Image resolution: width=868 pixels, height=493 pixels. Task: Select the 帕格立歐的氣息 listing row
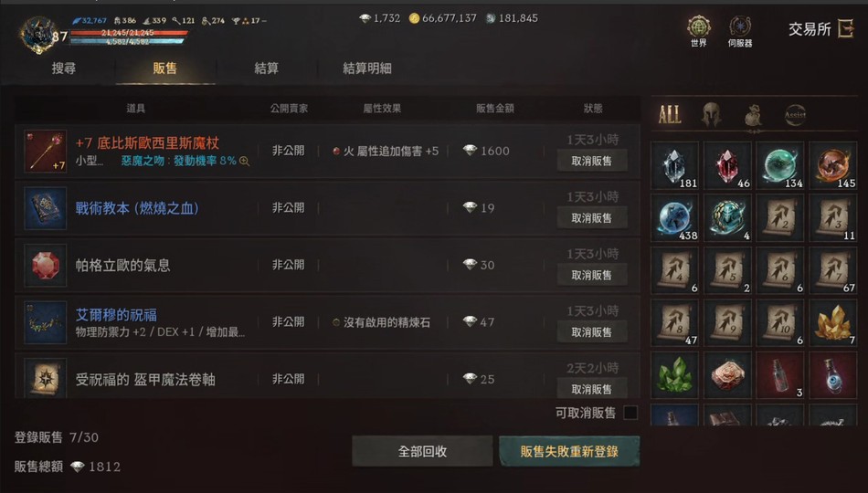328,265
